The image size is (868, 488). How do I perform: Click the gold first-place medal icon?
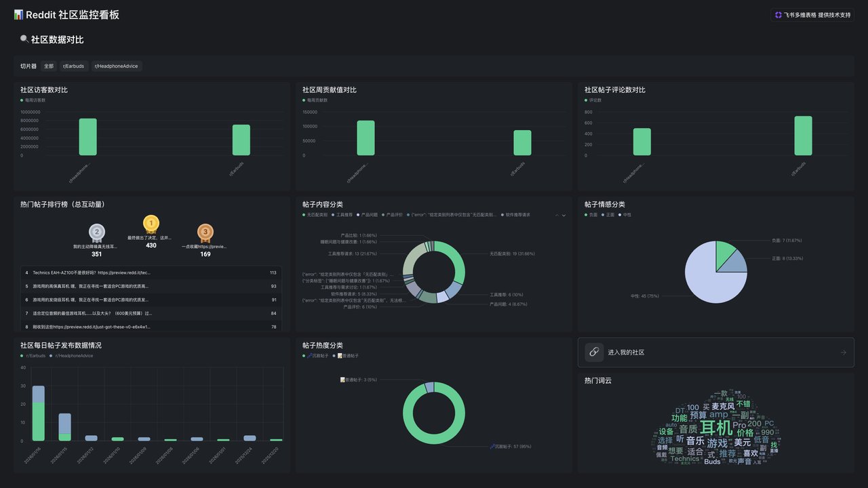pos(151,224)
